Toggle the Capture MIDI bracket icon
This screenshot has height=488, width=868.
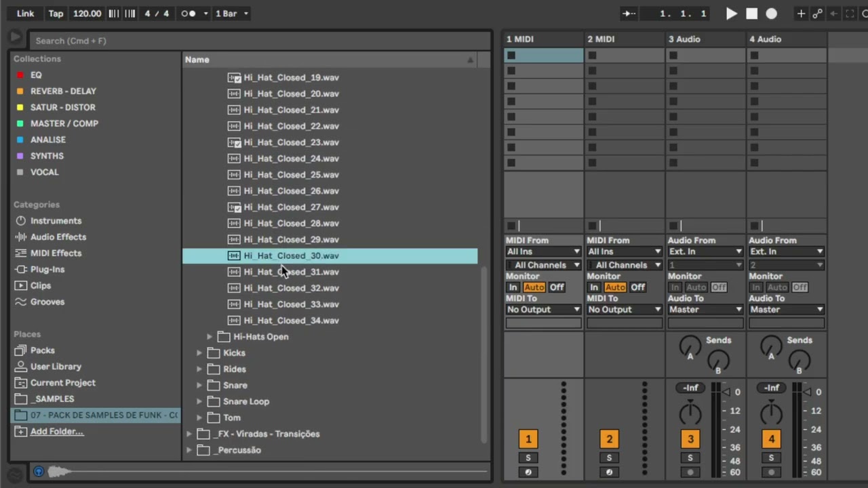(850, 14)
